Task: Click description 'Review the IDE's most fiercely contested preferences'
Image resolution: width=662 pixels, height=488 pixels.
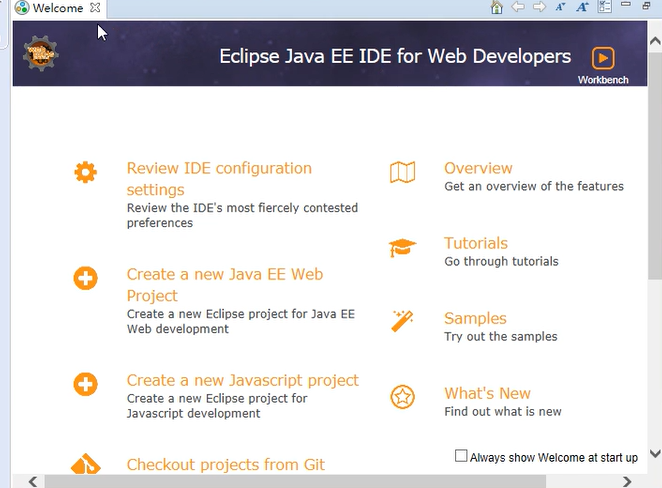Action: coord(242,215)
